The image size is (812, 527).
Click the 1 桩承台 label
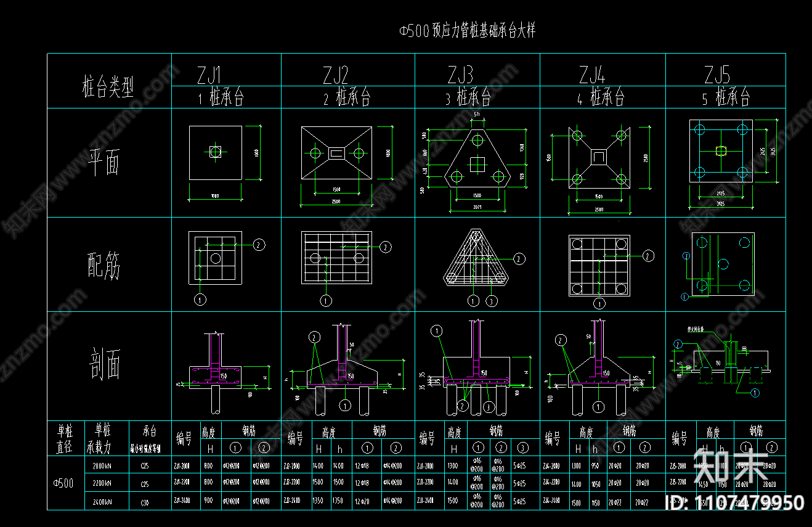point(221,97)
